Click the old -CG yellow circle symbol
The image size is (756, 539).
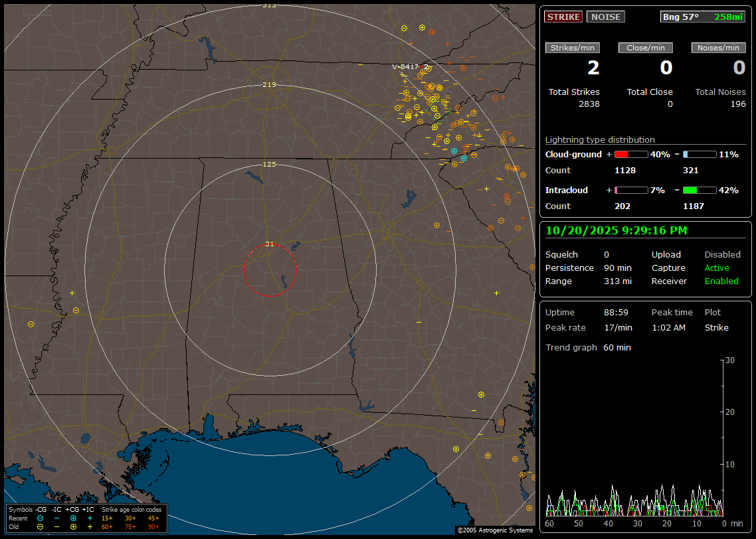click(x=41, y=526)
